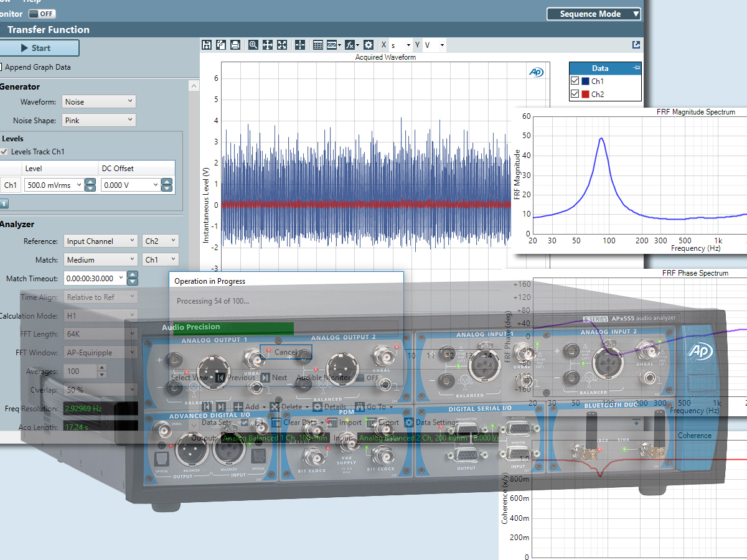Screen dimensions: 747x560
Task: Show the data table grid icon
Action: [317, 45]
